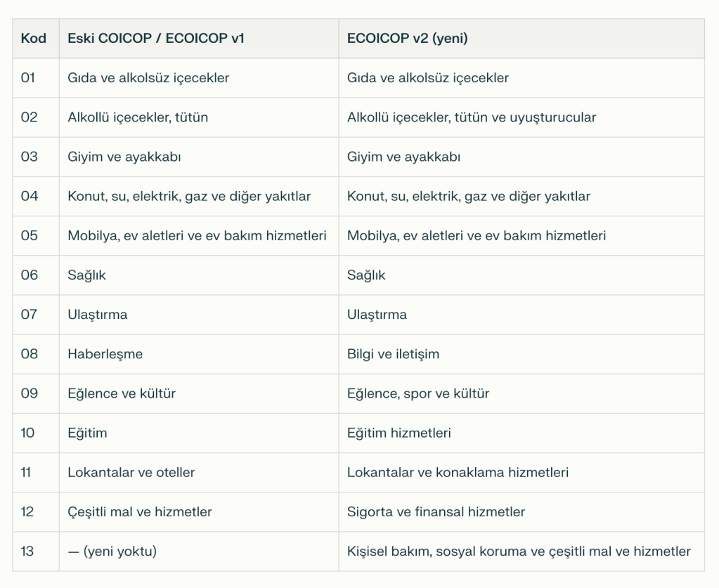Select the code cell 04

tap(29, 196)
